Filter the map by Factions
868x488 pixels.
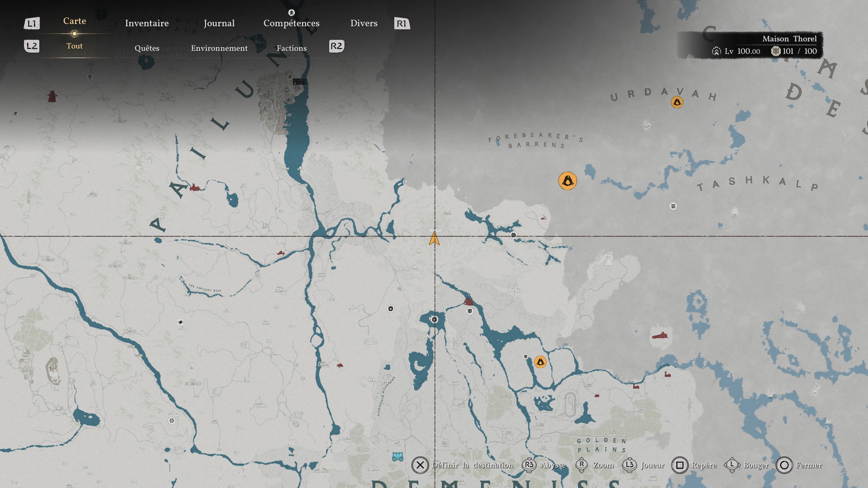pyautogui.click(x=292, y=48)
